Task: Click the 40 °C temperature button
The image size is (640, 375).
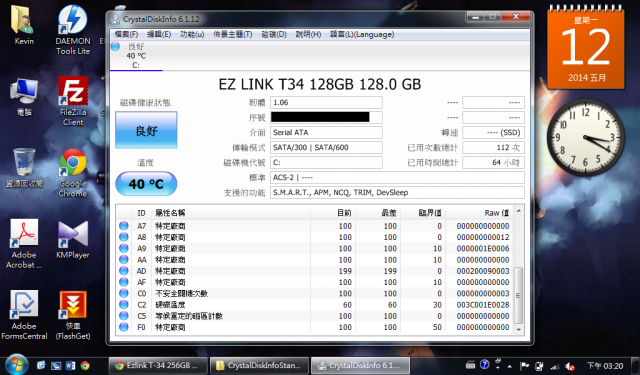Action: [146, 184]
